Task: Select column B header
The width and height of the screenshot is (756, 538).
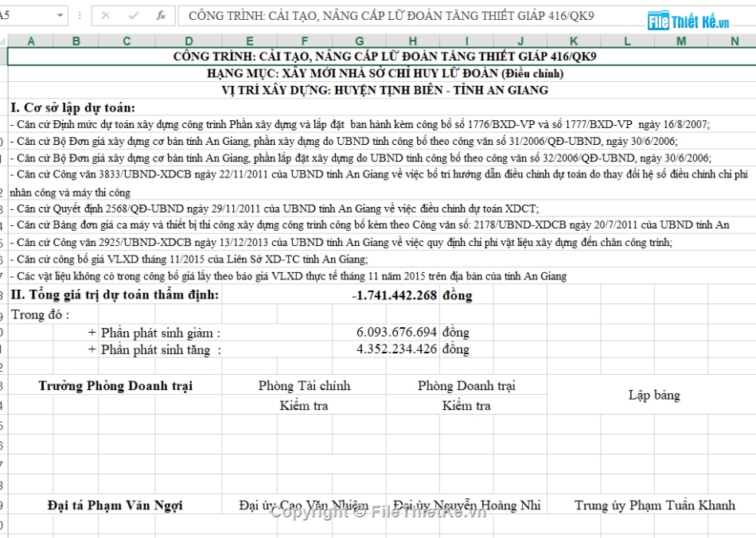Action: point(76,41)
